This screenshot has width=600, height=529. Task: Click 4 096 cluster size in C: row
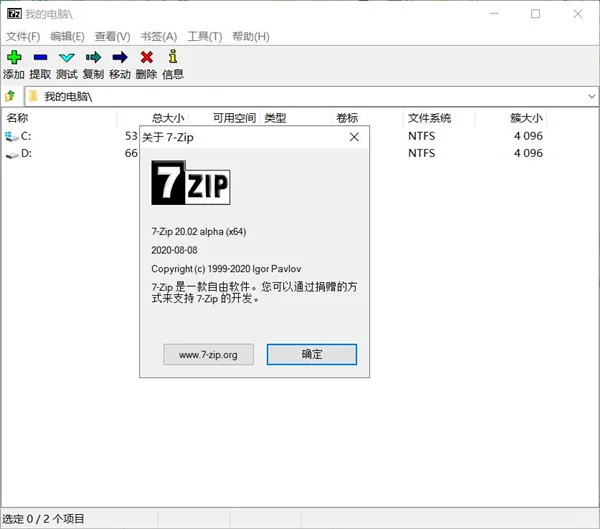[x=528, y=136]
